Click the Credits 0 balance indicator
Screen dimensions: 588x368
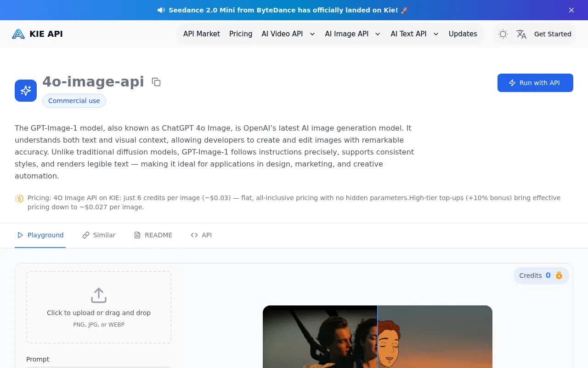541,276
